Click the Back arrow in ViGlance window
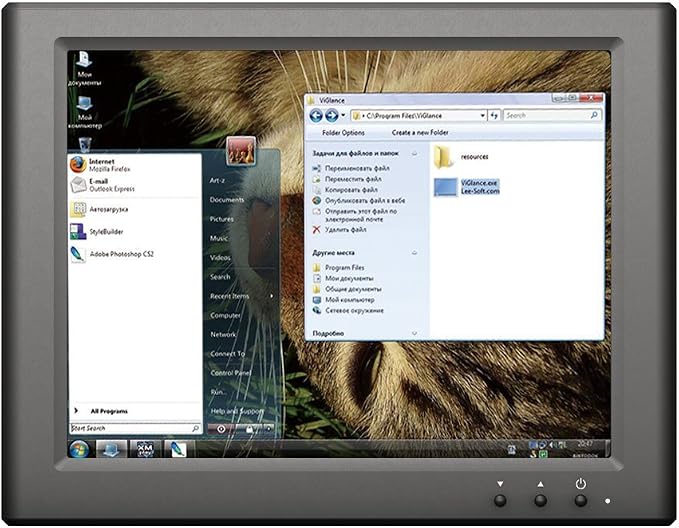679x528 pixels. [x=317, y=116]
